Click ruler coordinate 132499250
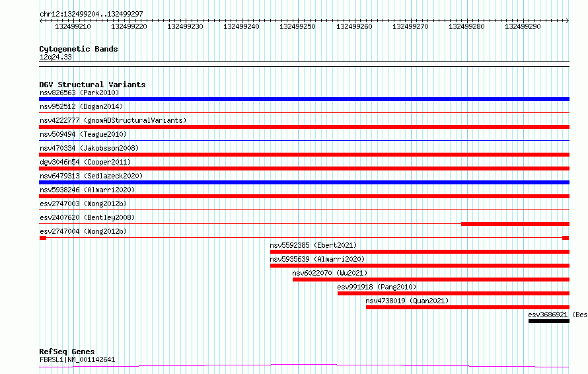This screenshot has width=588, height=374. click(x=297, y=26)
